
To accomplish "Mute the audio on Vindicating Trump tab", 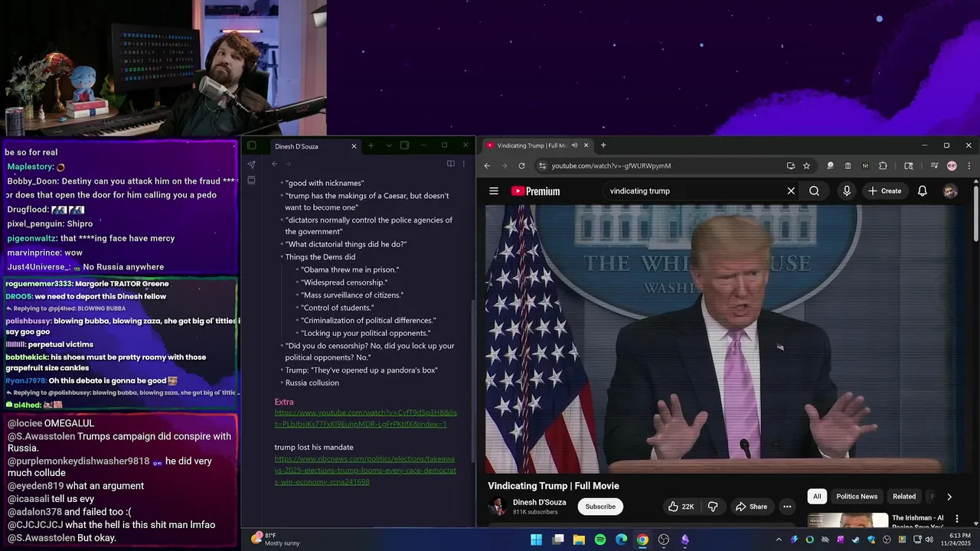I will tap(574, 145).
